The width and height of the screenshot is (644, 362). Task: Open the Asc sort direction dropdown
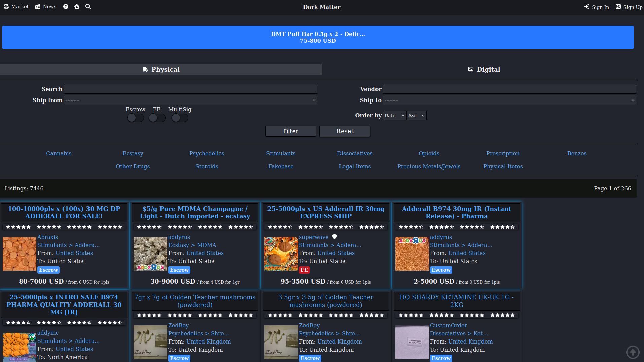coord(416,116)
